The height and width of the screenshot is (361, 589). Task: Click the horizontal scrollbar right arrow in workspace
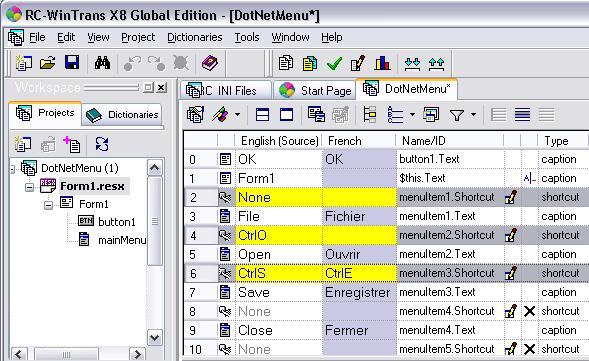point(137,354)
